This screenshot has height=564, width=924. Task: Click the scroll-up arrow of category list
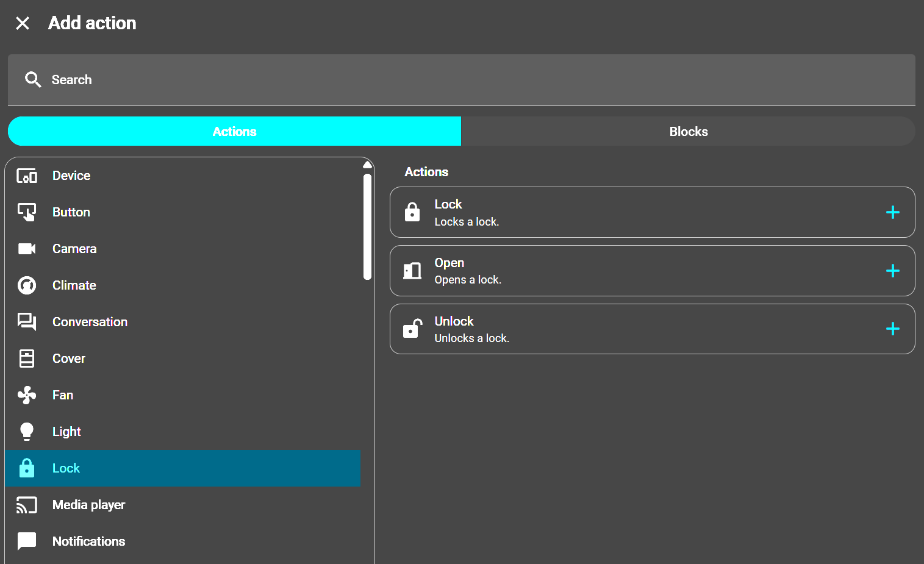tap(367, 165)
